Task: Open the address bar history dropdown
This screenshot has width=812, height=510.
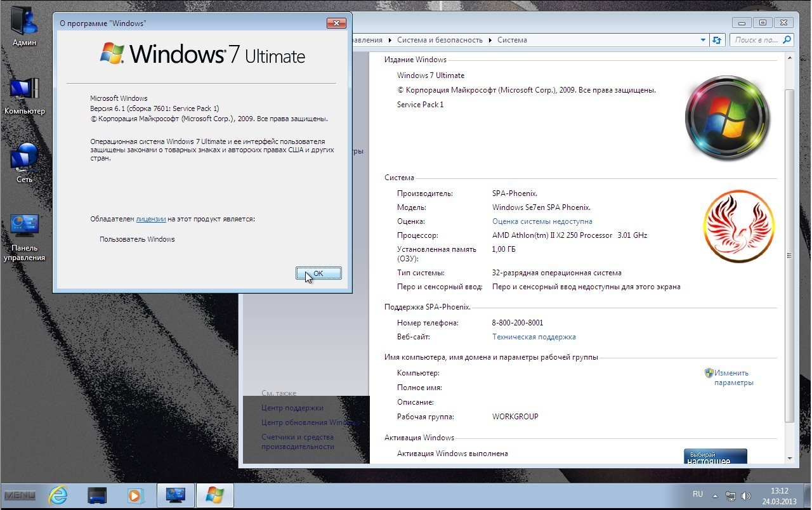Action: click(x=703, y=40)
